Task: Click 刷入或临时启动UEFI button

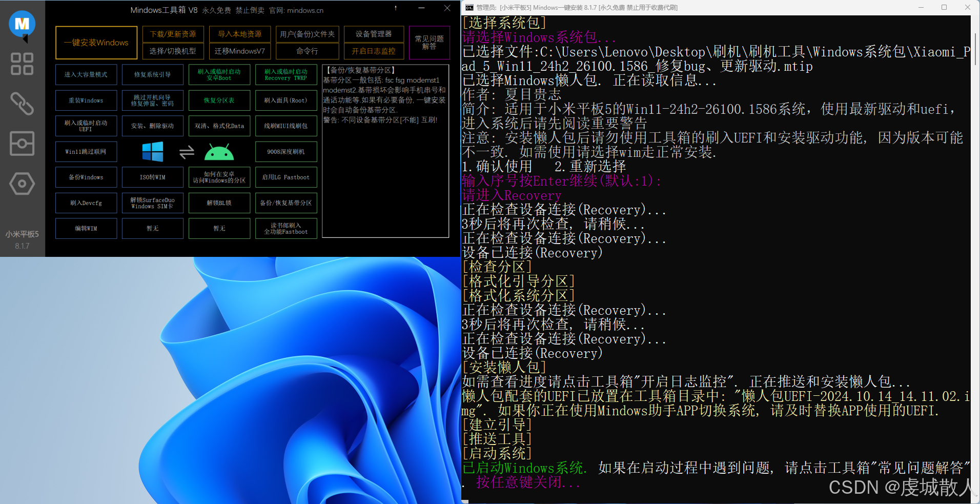Action: point(86,126)
